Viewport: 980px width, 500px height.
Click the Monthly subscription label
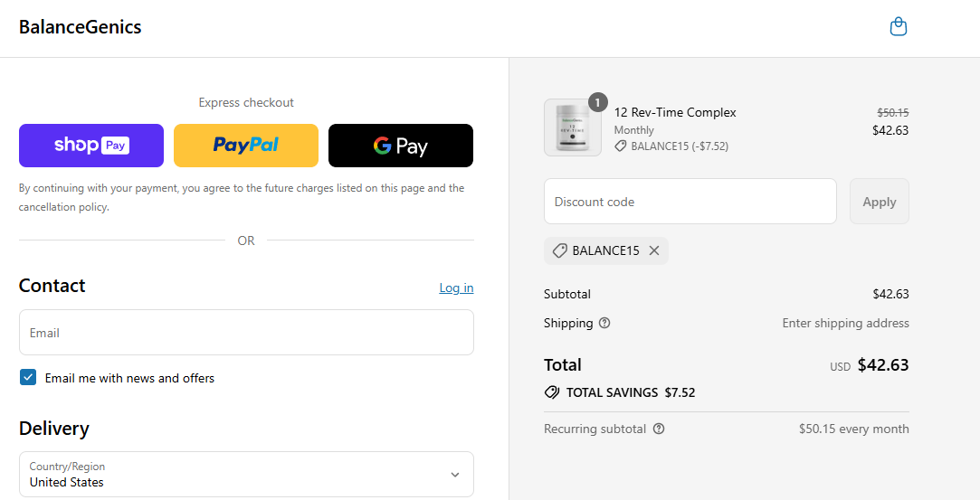[x=633, y=130]
